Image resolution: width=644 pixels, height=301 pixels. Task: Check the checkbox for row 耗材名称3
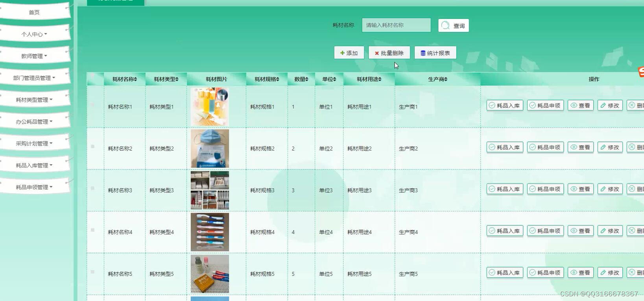pos(92,188)
